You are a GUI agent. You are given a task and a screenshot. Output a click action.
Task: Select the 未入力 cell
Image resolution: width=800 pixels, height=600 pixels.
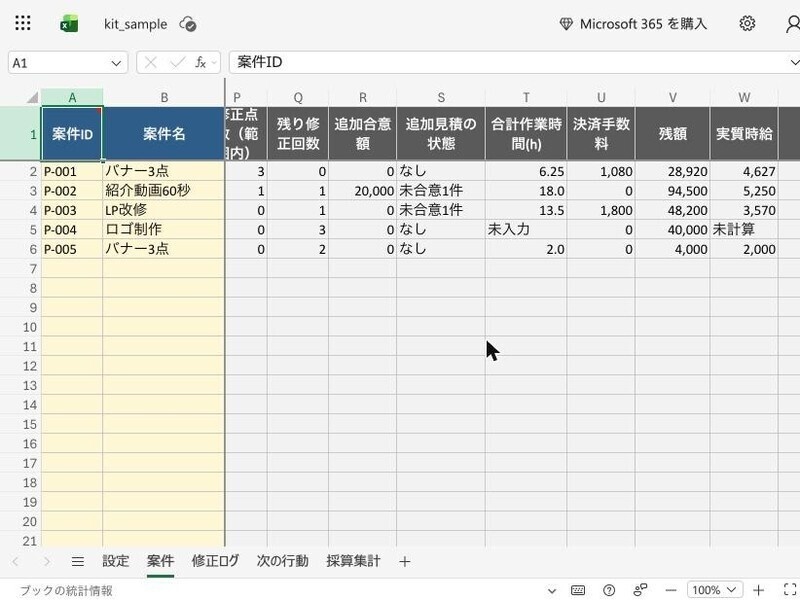[x=526, y=230]
